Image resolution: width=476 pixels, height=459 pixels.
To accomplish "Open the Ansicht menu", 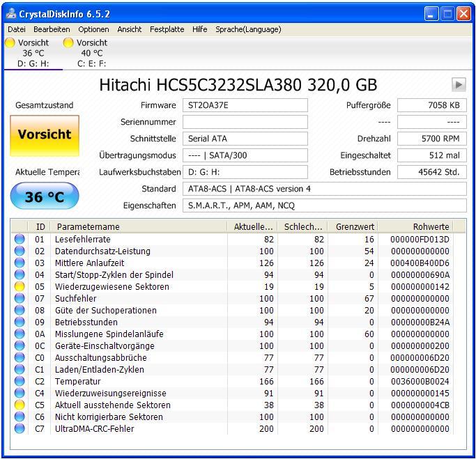I will click(x=130, y=29).
